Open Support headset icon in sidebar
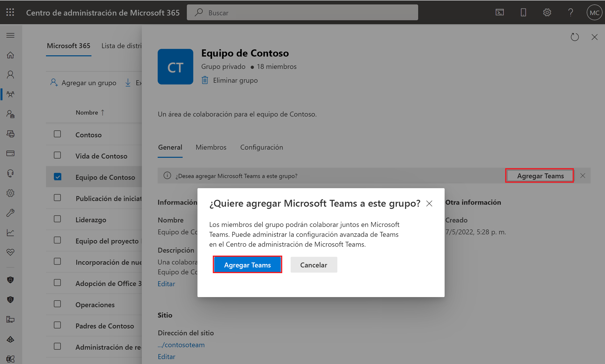Image resolution: width=605 pixels, height=364 pixels. coord(10,173)
